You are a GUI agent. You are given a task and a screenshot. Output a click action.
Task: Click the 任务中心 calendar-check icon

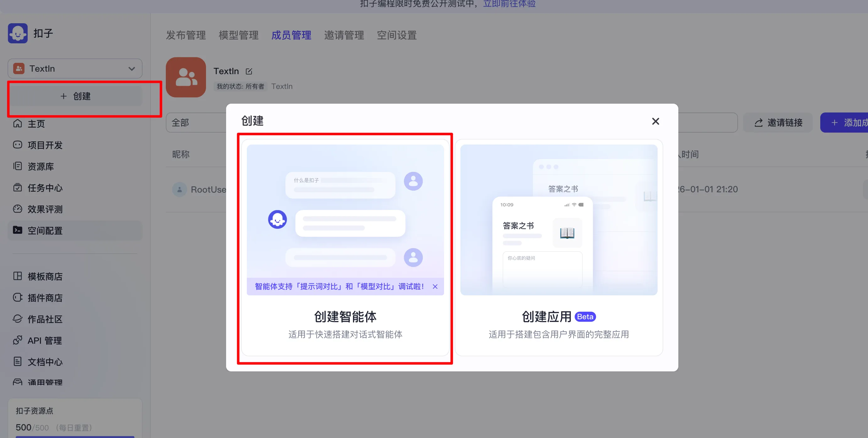18,188
